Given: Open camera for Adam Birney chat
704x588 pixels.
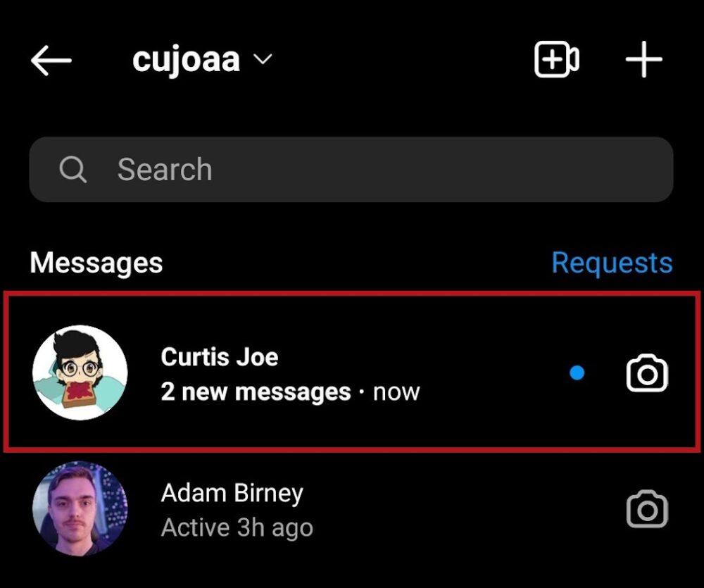Looking at the screenshot, I should (x=647, y=509).
